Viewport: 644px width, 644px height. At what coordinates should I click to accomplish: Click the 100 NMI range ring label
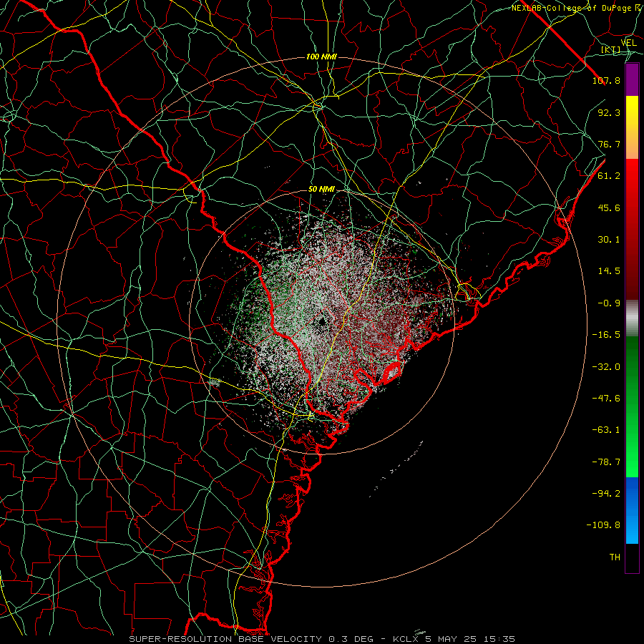pos(321,57)
